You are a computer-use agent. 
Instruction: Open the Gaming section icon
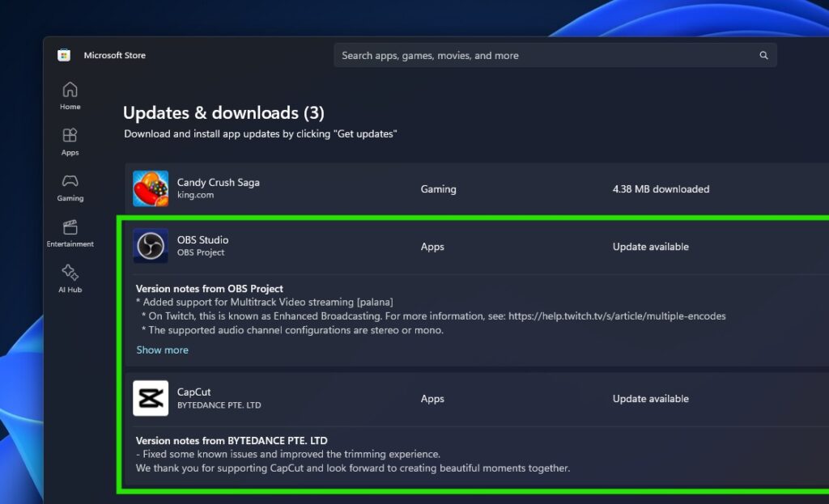(69, 186)
